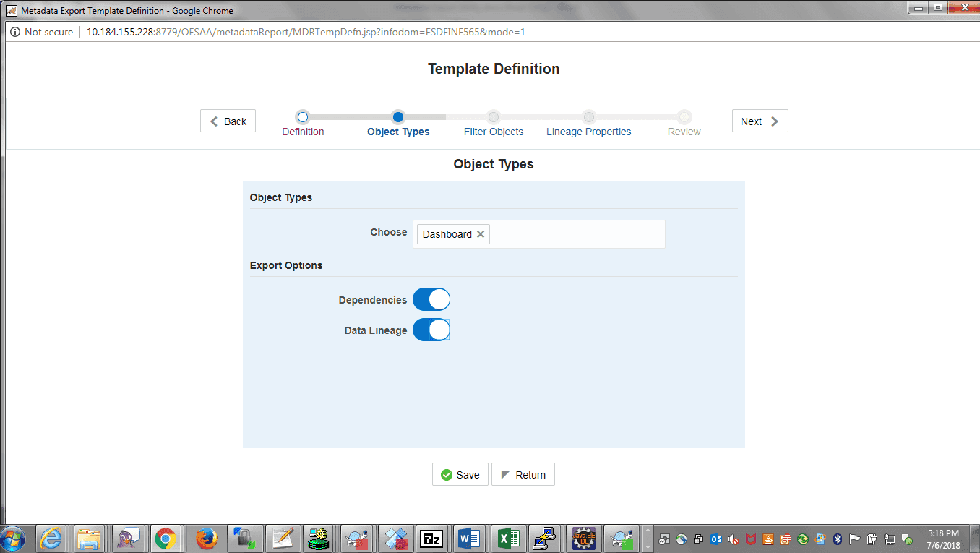
Task: Open Mozilla Firefox from the taskbar
Action: click(205, 538)
